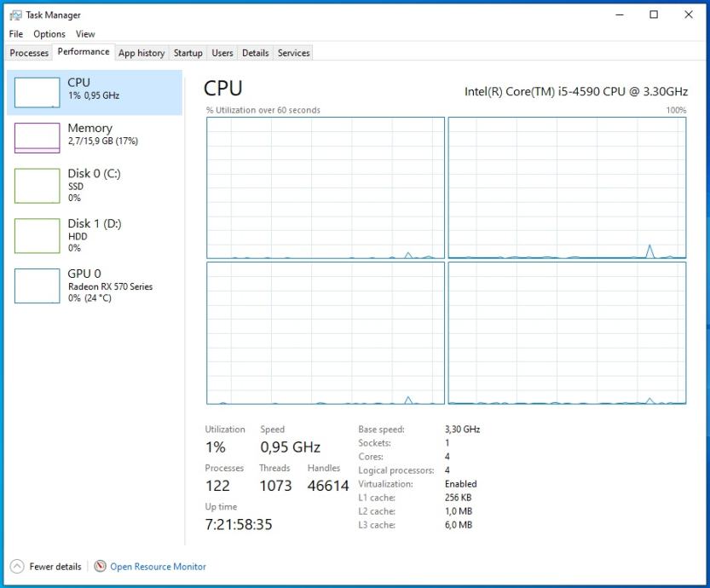
Task: Open the Options menu
Action: (49, 34)
